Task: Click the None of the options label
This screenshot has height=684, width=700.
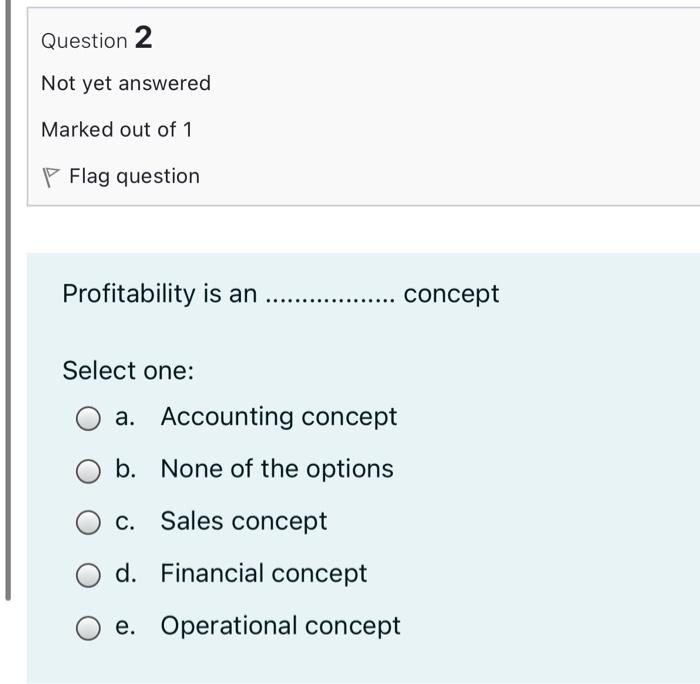Action: tap(277, 468)
